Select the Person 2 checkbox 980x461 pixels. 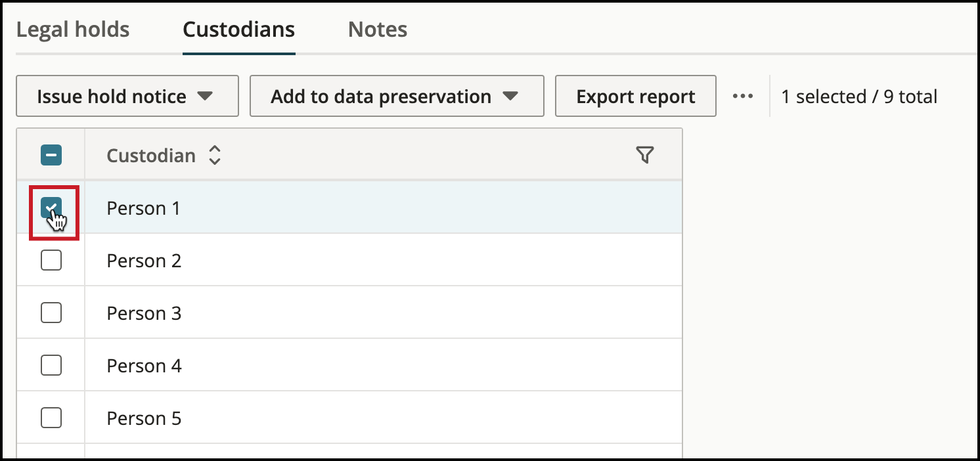click(x=51, y=261)
